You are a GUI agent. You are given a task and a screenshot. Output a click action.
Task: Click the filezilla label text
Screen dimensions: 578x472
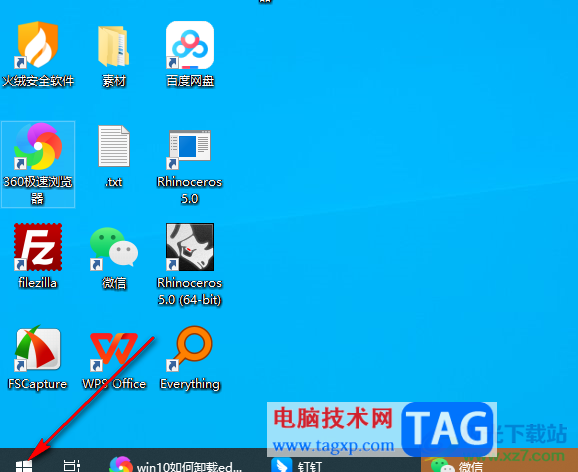[38, 283]
